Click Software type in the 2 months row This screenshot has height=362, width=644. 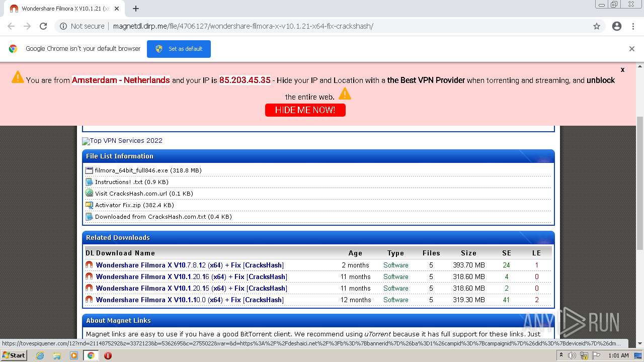[396, 265]
